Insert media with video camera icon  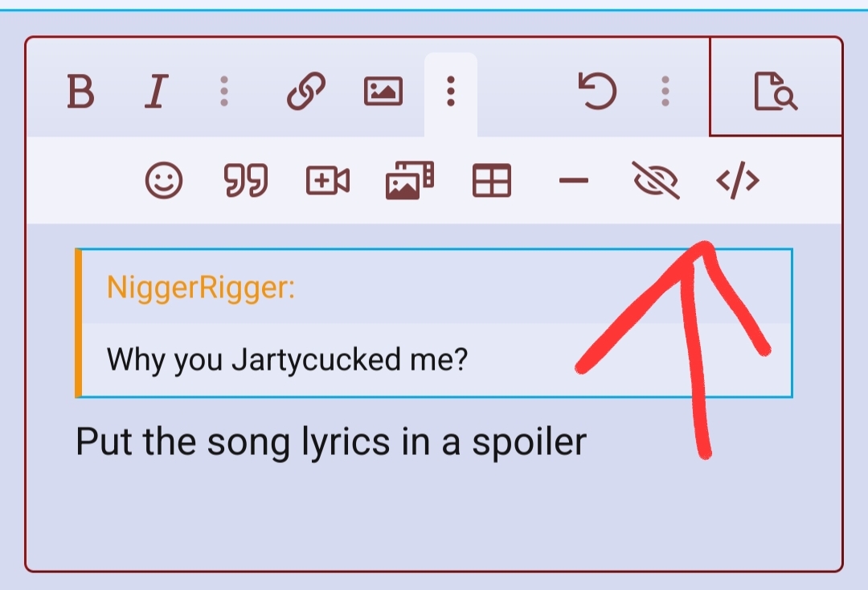pos(328,180)
